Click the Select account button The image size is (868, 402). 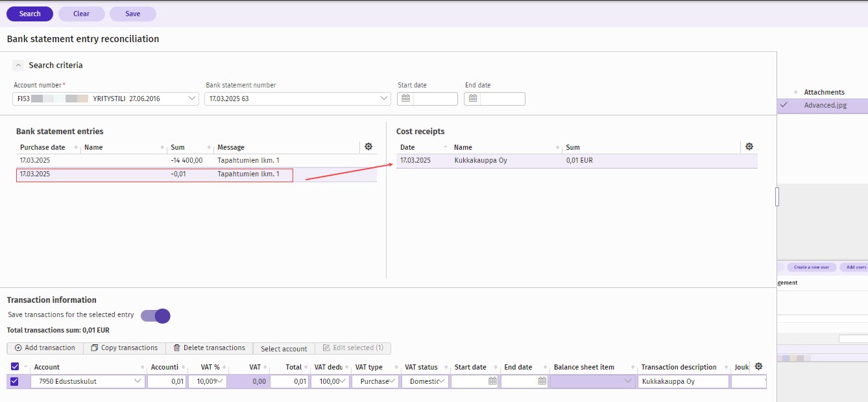pyautogui.click(x=284, y=349)
